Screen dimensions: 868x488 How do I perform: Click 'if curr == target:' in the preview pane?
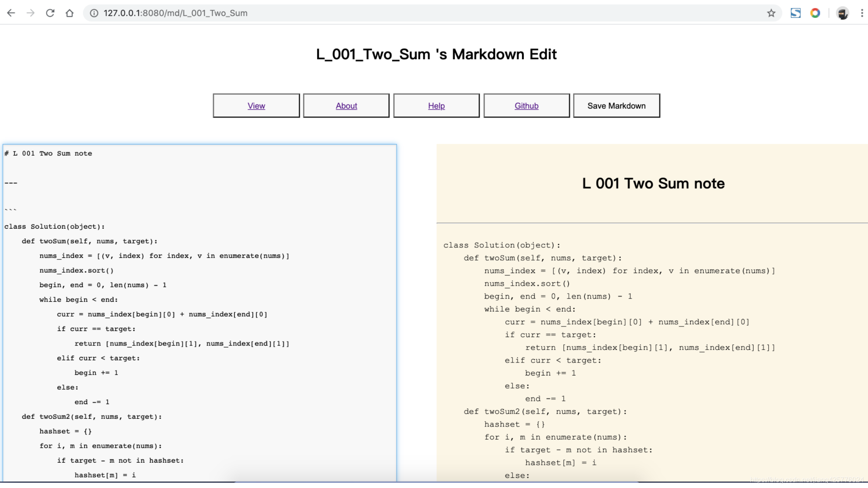point(550,335)
